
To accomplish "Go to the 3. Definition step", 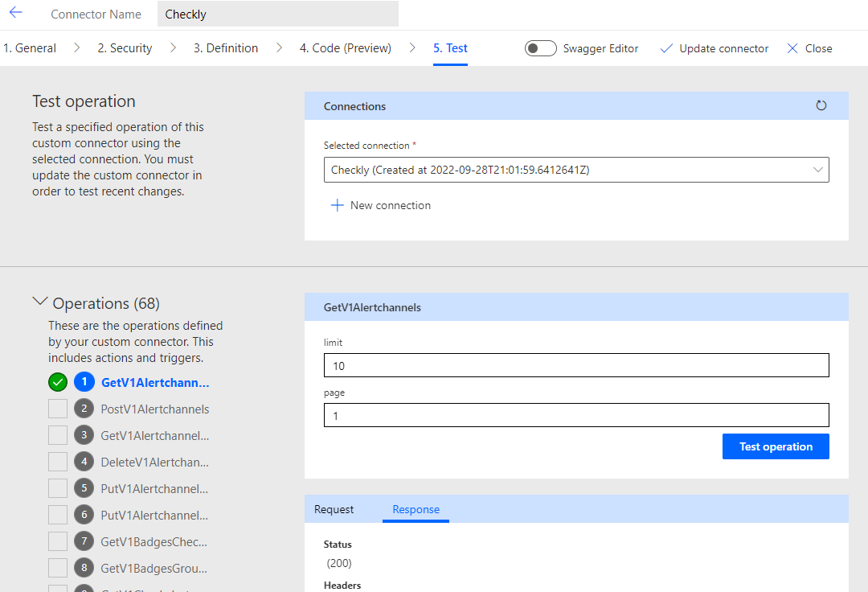I will tap(226, 48).
